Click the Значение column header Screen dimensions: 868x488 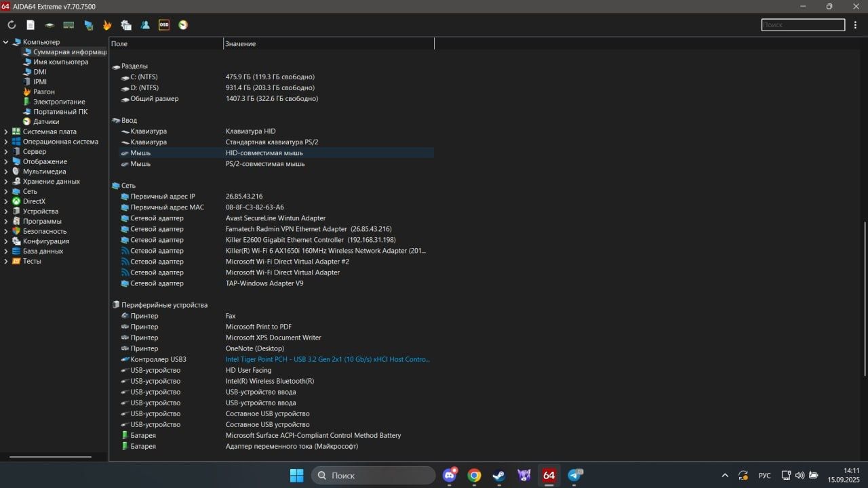328,43
